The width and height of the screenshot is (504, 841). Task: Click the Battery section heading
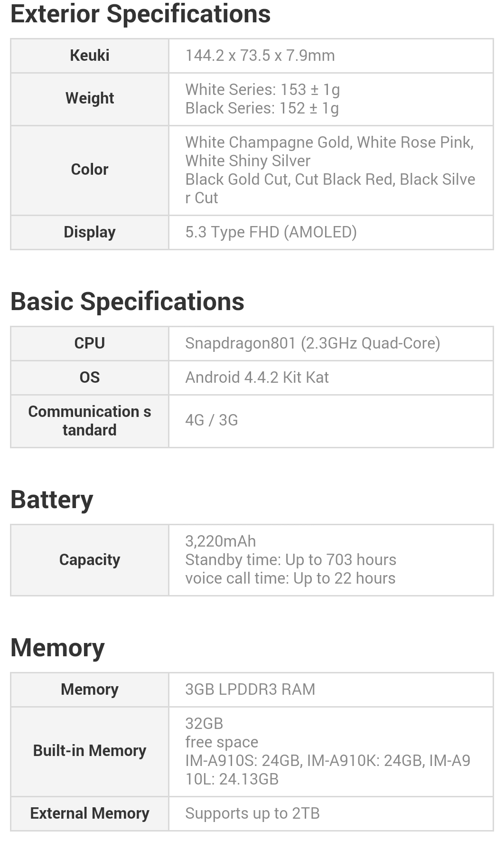tap(52, 500)
